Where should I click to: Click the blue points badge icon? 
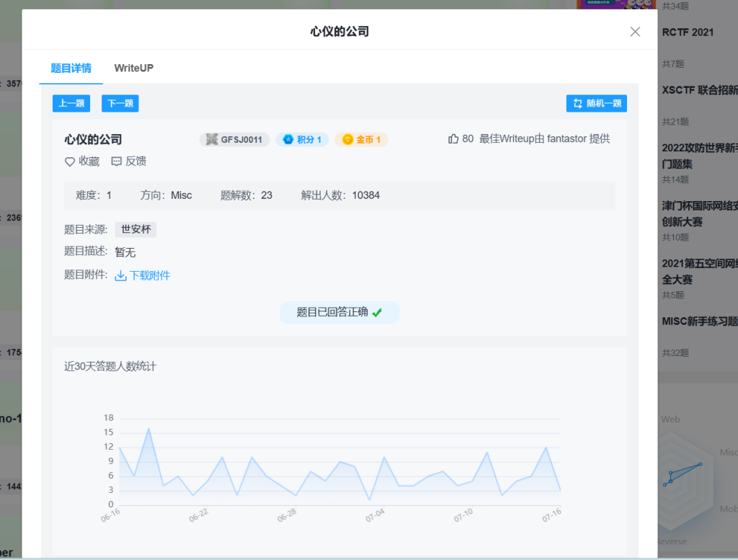pyautogui.click(x=288, y=140)
